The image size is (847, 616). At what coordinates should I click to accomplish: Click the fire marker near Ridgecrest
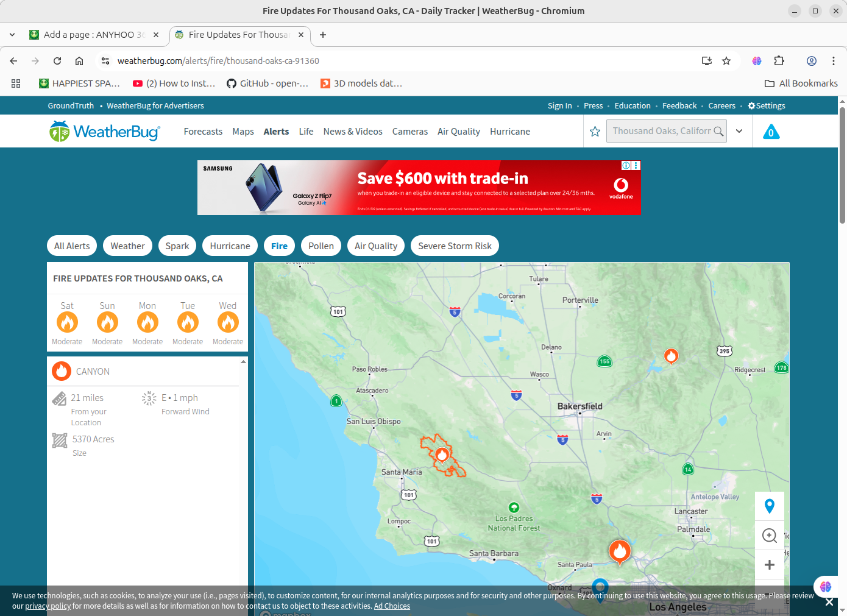(x=671, y=355)
